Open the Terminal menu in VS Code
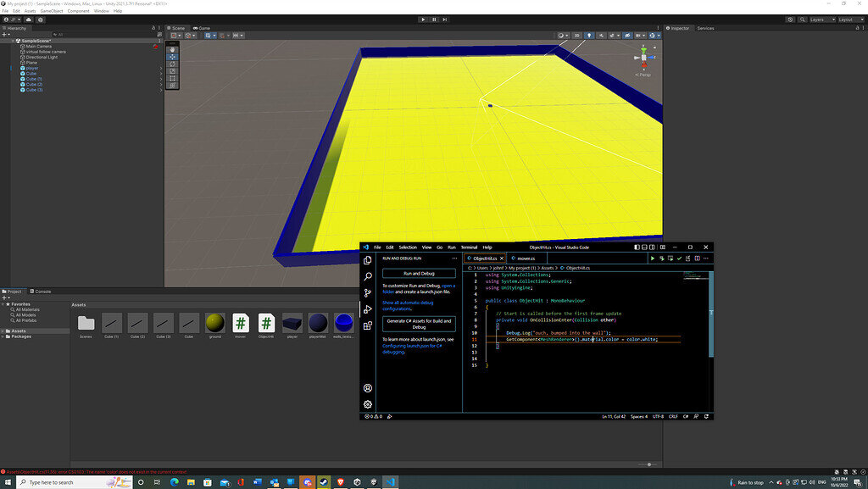 [470, 247]
